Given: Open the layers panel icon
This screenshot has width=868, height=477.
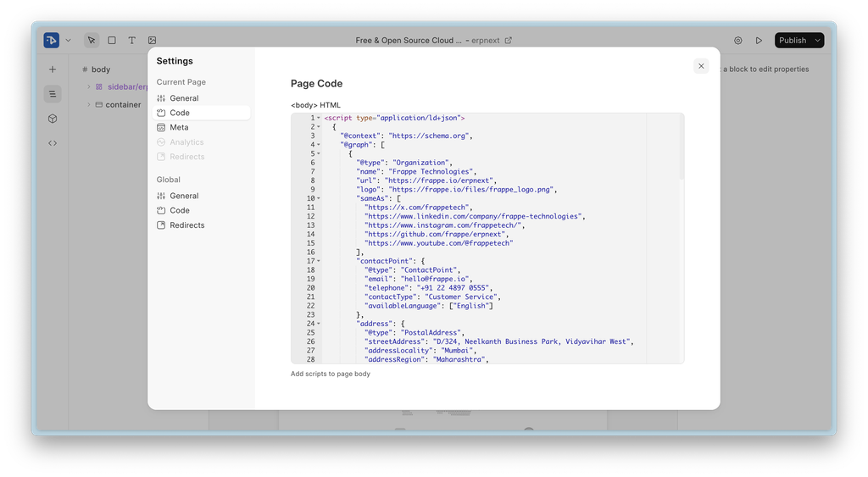Looking at the screenshot, I should (53, 94).
